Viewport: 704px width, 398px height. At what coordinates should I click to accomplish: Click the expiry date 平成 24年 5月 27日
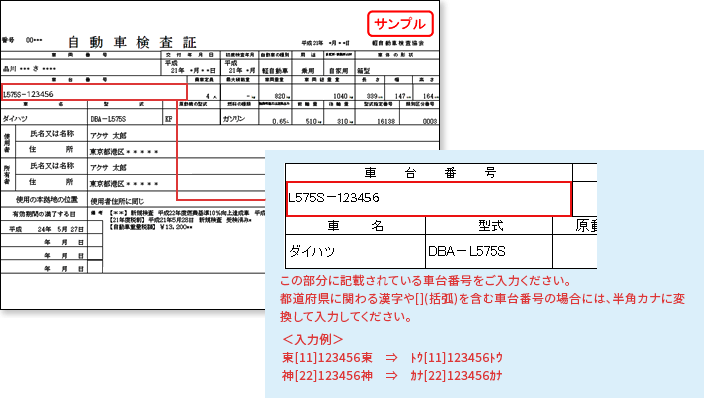coord(46,229)
